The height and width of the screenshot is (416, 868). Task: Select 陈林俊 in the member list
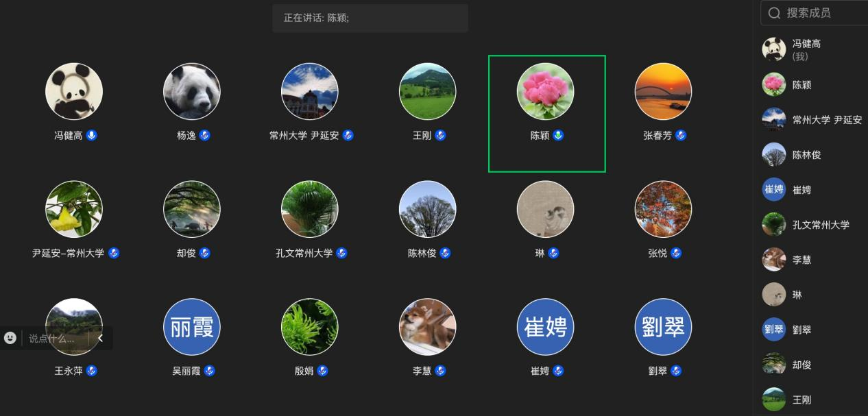pyautogui.click(x=815, y=155)
